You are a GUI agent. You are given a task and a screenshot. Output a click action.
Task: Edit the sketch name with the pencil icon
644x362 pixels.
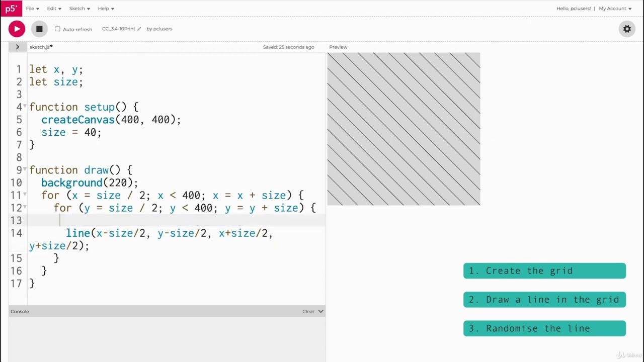139,29
